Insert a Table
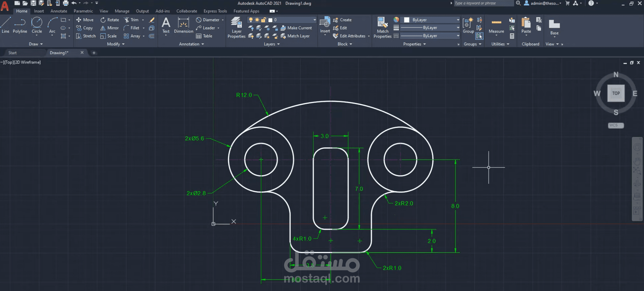The image size is (644, 291). 204,36
